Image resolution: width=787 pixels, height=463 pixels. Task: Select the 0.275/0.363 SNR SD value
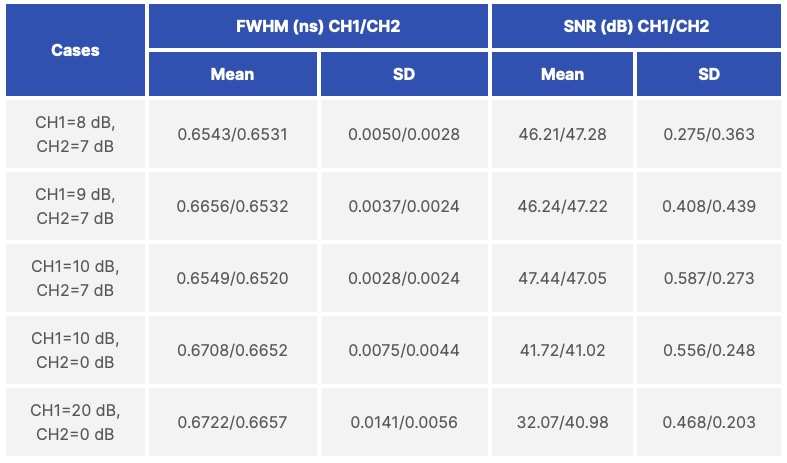pyautogui.click(x=708, y=134)
